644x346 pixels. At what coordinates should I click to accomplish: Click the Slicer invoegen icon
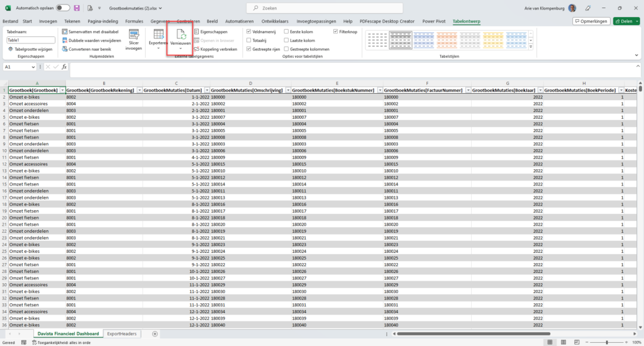[x=133, y=34]
